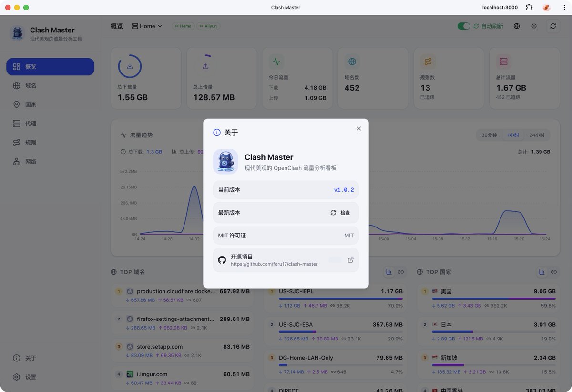Screen dimensions: 572x392
Task: Click the browser profile avatar
Action: point(547,7)
